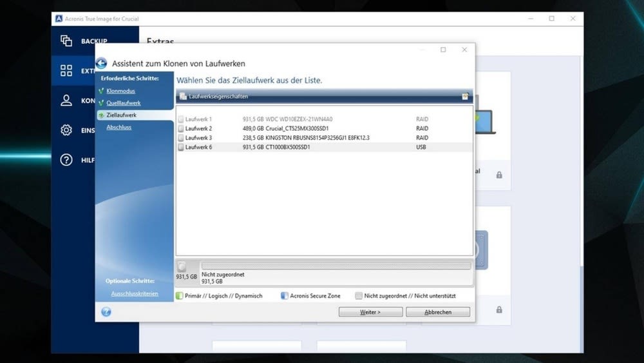Click RAID interface of Laufwerk 2

pyautogui.click(x=422, y=129)
